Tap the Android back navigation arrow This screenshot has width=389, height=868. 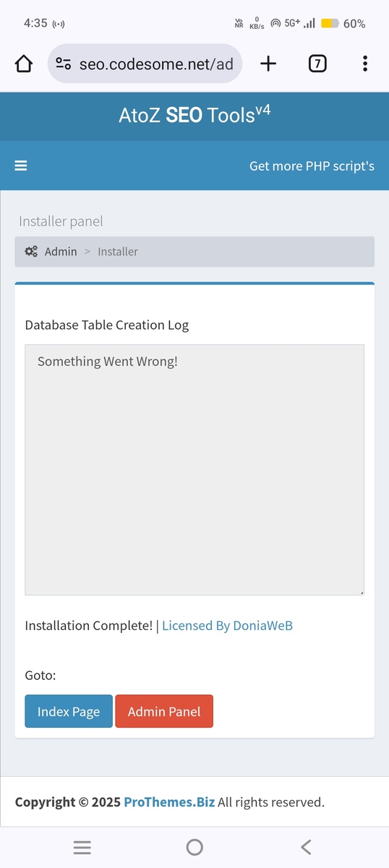(x=306, y=847)
